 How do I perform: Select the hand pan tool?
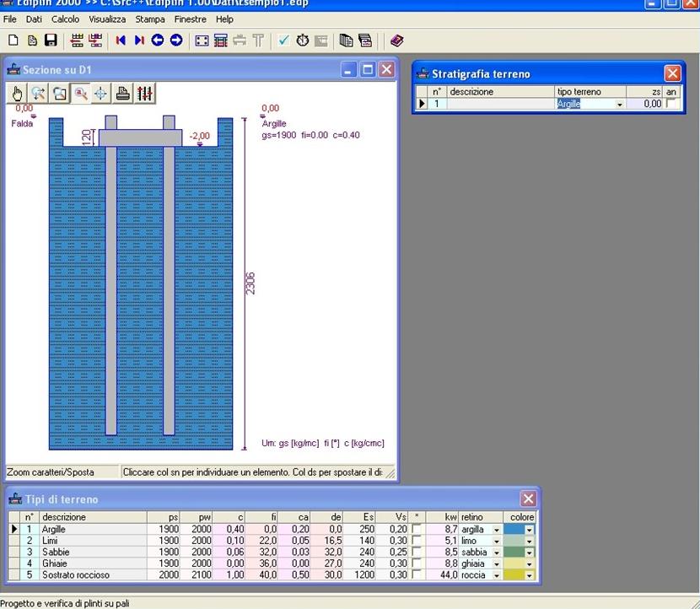point(19,94)
